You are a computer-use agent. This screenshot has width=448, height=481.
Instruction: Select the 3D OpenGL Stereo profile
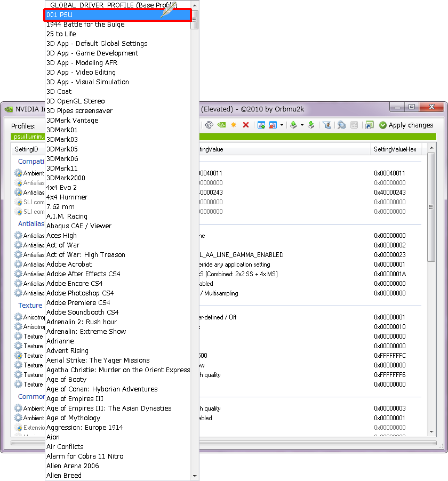118,101
